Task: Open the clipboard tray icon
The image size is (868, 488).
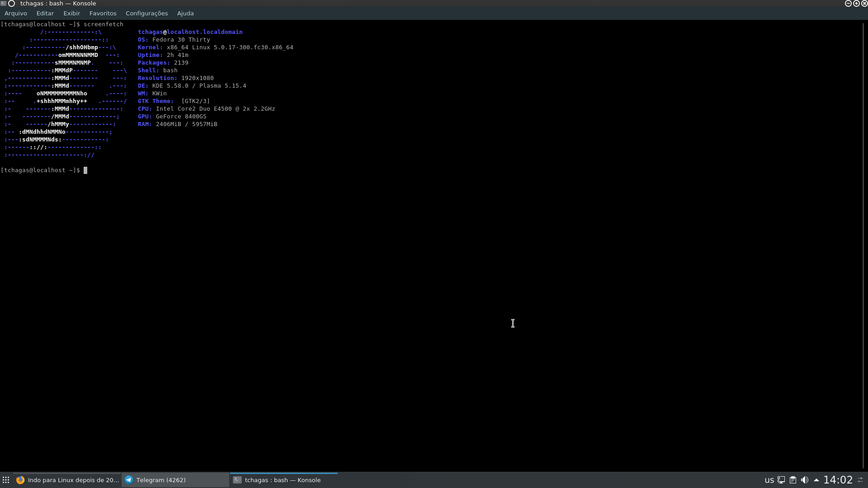Action: pyautogui.click(x=793, y=480)
